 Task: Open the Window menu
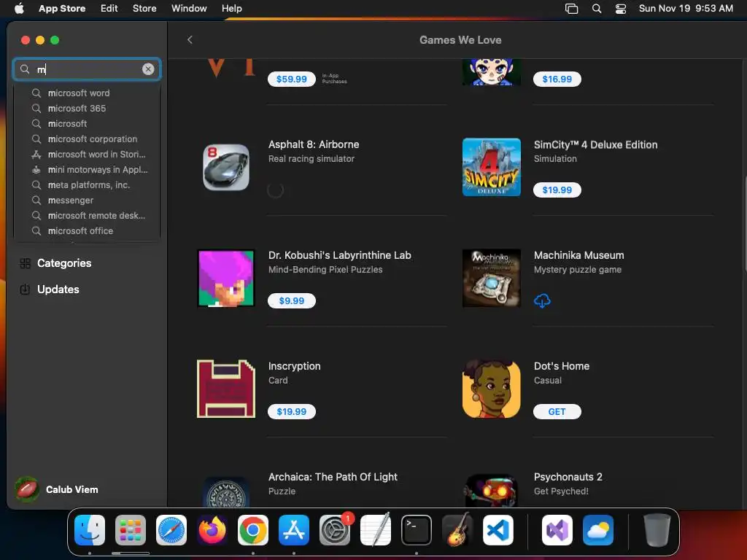click(189, 8)
